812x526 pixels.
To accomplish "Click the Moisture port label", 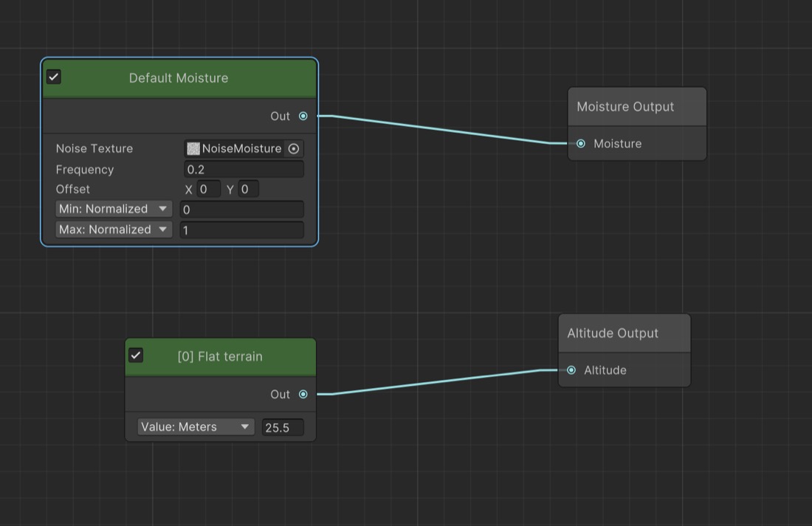I will [x=618, y=143].
